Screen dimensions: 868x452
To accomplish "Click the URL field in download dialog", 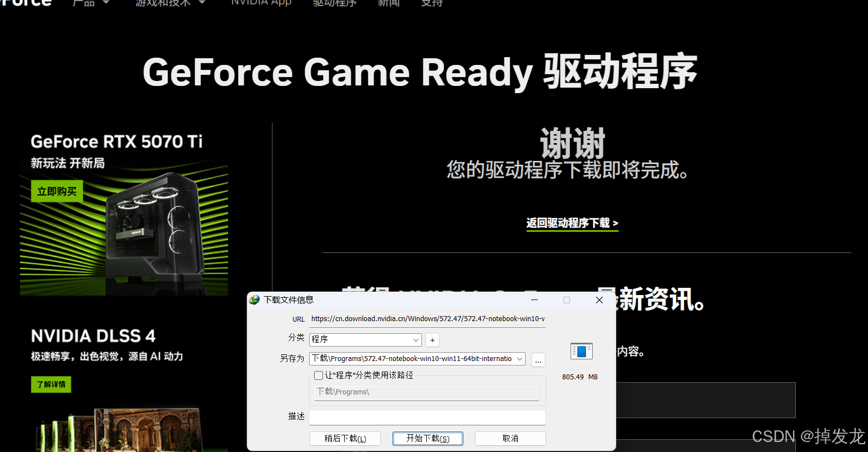I will point(427,319).
